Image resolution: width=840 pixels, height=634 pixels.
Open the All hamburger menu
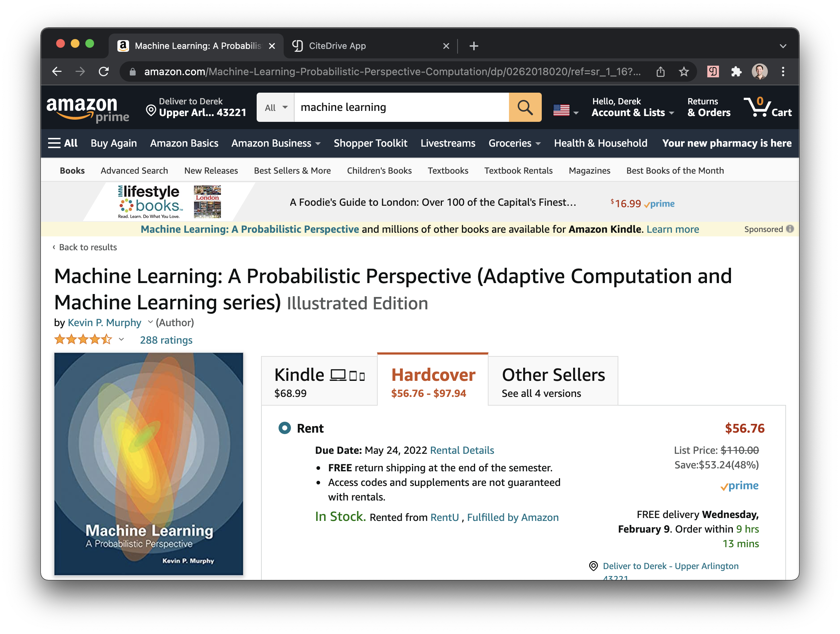63,143
